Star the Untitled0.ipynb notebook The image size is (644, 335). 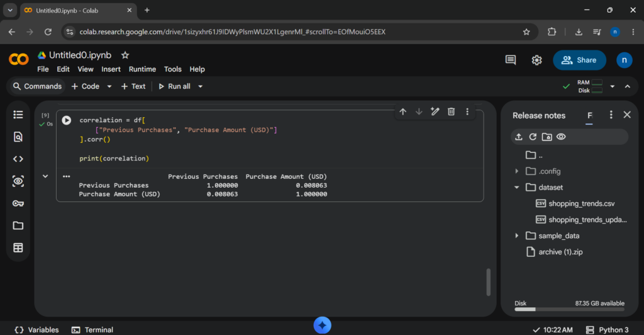click(125, 55)
